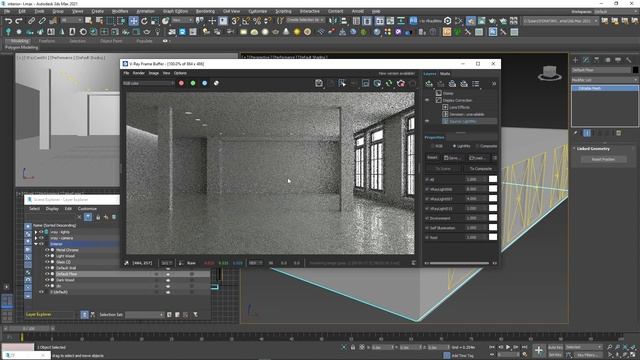Click the Layers list options icon in VFB
The image size is (640, 360).
pyautogui.click(x=476, y=84)
